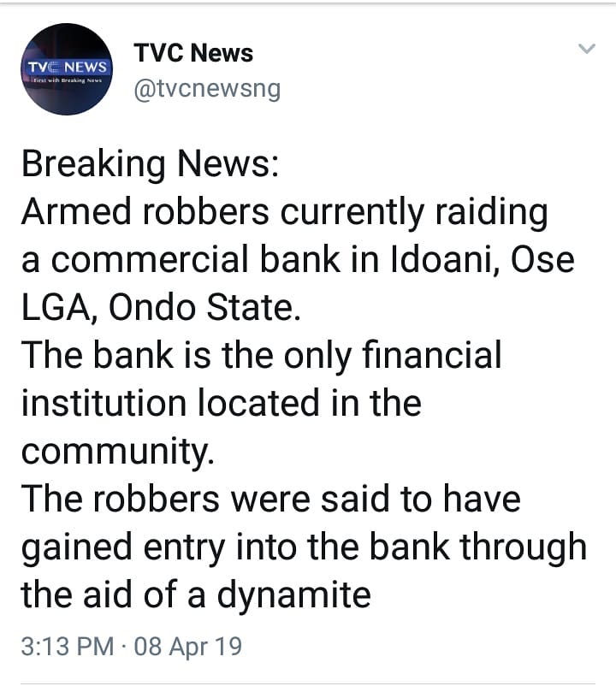Open the TVC News display name
The image size is (616, 698).
pos(193,53)
